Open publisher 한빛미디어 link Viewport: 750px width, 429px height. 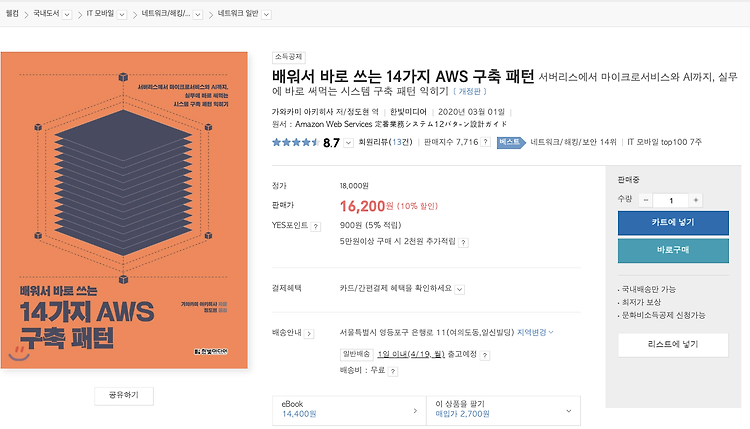tap(408, 112)
